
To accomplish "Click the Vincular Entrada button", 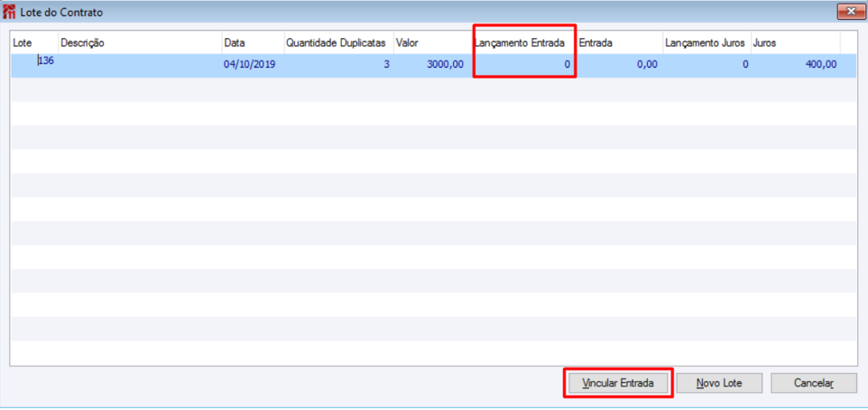I will pyautogui.click(x=618, y=383).
